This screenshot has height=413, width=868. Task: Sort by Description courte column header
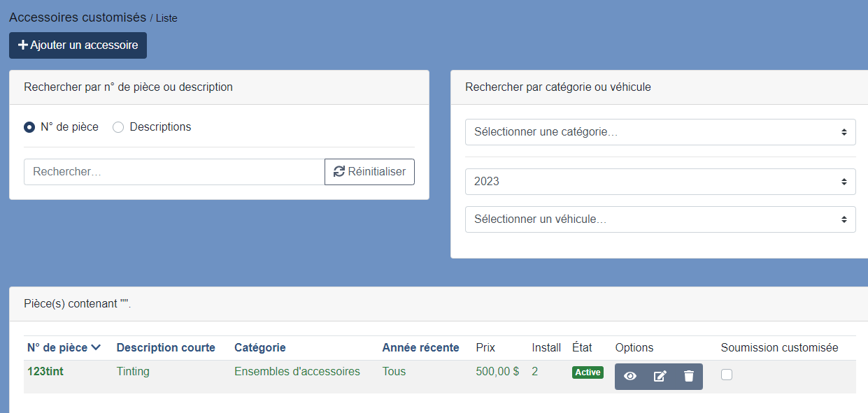click(x=166, y=347)
